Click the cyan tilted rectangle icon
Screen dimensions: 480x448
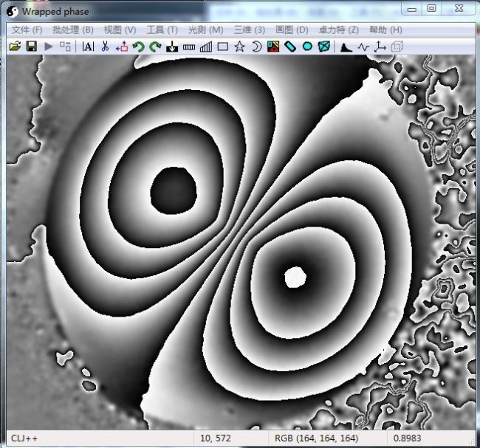[x=290, y=46]
